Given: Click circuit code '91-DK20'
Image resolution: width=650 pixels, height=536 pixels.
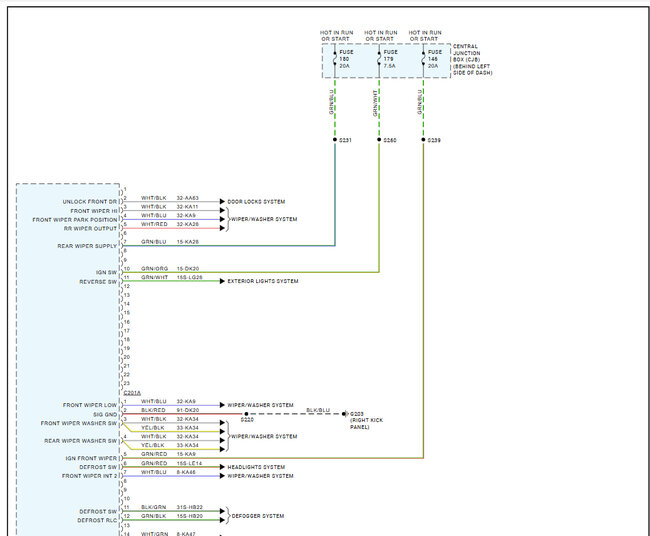Looking at the screenshot, I should (188, 410).
